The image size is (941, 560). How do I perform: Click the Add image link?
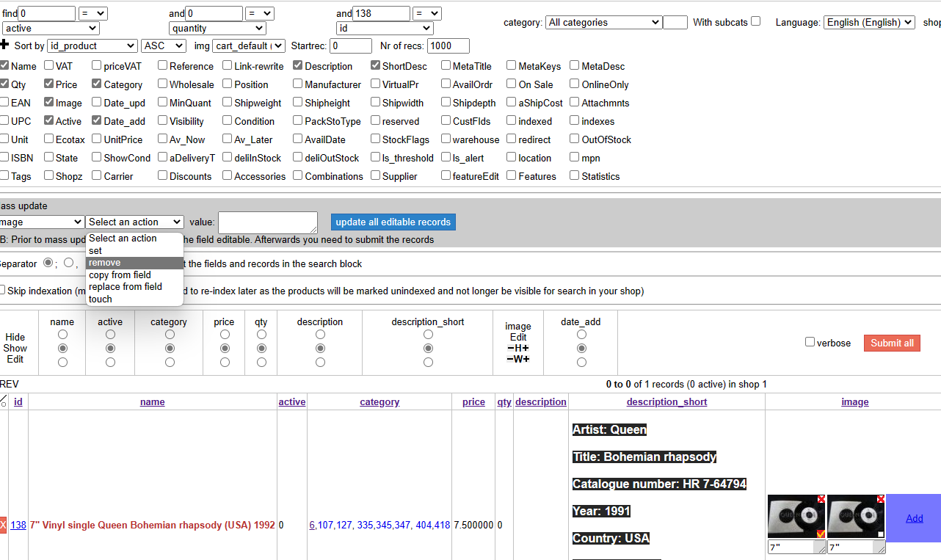[914, 518]
